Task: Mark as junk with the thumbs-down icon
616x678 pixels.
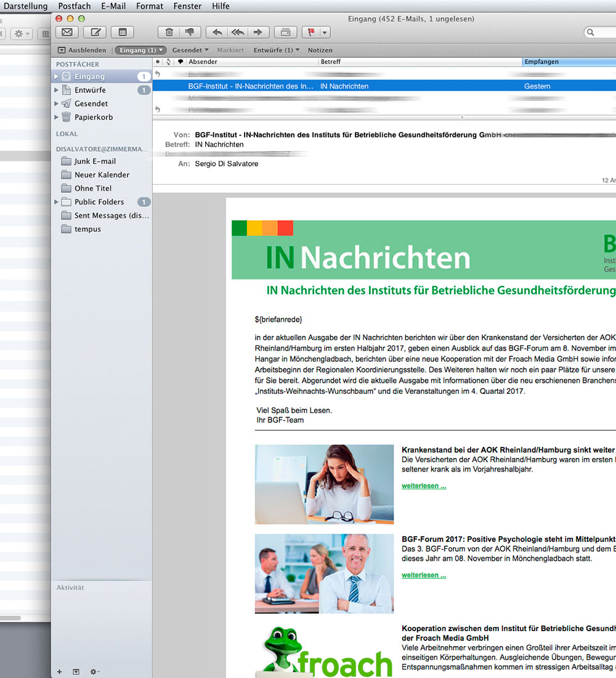Action: point(189,32)
